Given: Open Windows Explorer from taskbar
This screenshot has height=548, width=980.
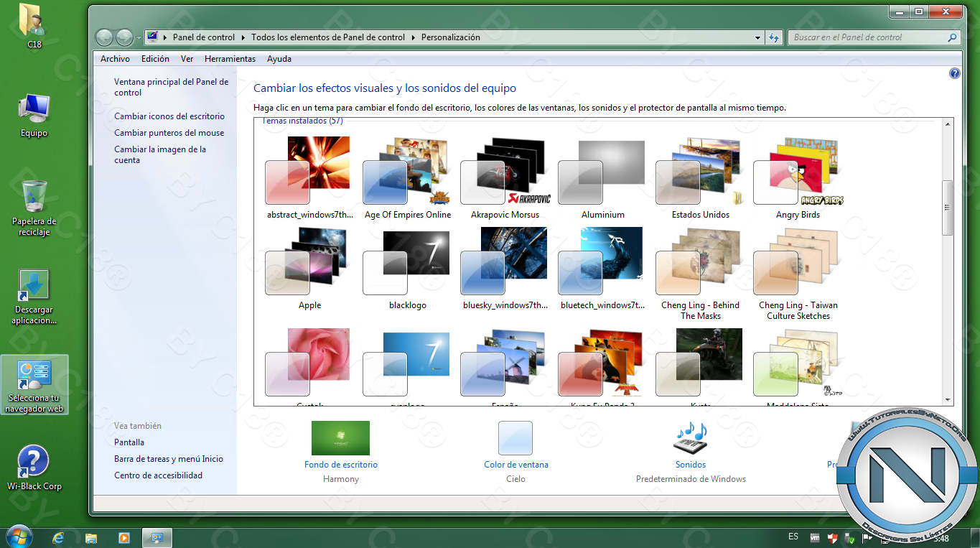Looking at the screenshot, I should (x=91, y=537).
